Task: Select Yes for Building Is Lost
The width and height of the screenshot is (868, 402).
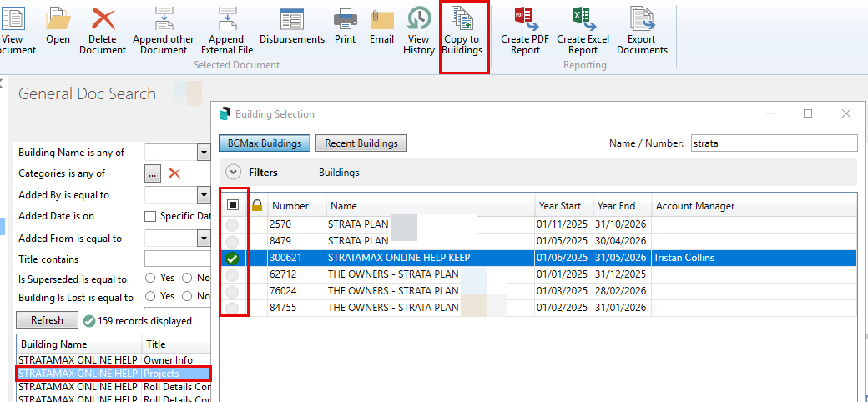Action: coord(150,296)
